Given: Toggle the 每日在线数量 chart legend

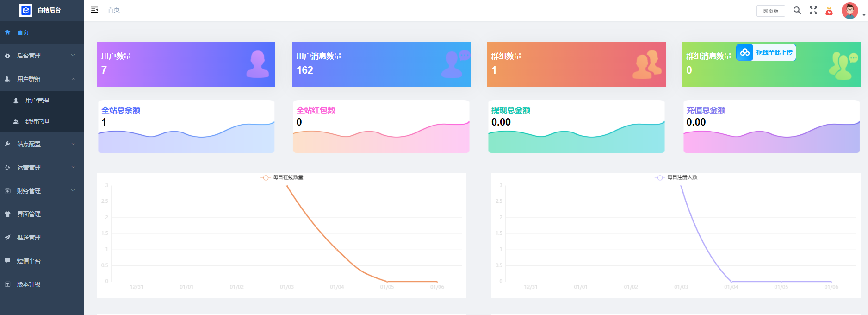Looking at the screenshot, I should 282,177.
